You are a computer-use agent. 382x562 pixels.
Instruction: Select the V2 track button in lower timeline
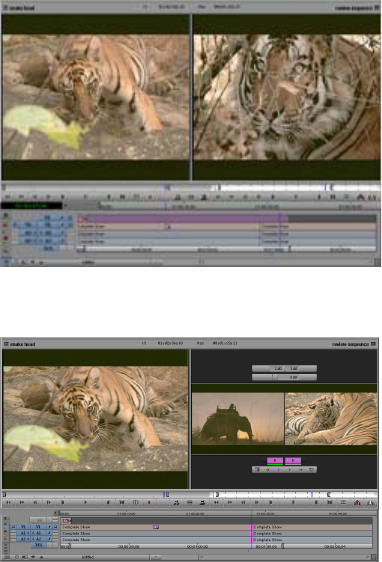(x=39, y=520)
